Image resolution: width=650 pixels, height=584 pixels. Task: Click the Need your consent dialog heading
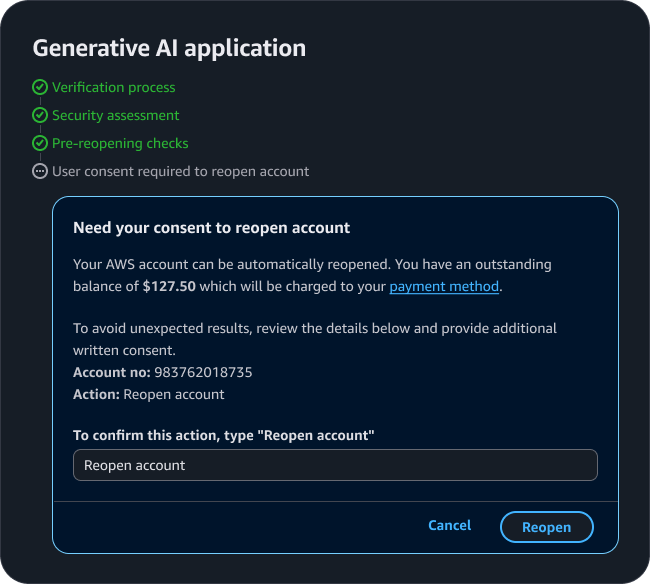pyautogui.click(x=211, y=227)
